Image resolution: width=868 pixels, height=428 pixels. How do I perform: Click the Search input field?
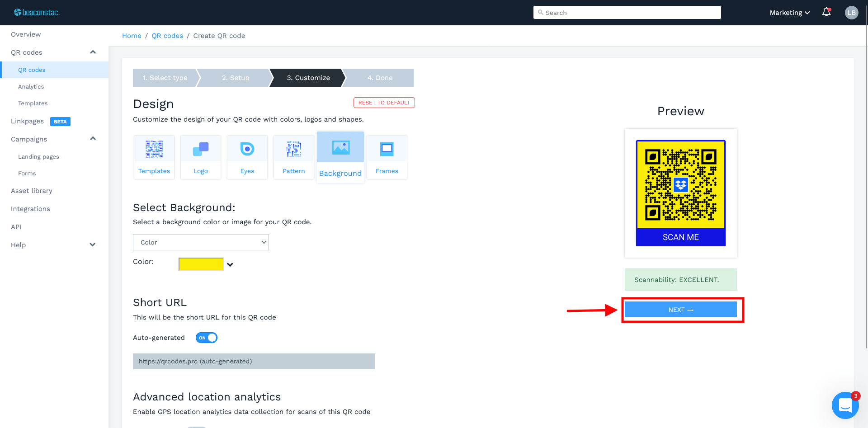[x=627, y=13]
